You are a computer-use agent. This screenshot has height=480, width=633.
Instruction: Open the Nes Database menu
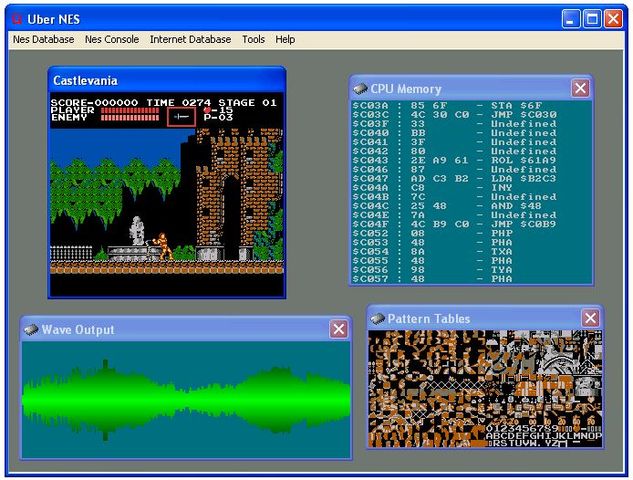pyautogui.click(x=44, y=40)
